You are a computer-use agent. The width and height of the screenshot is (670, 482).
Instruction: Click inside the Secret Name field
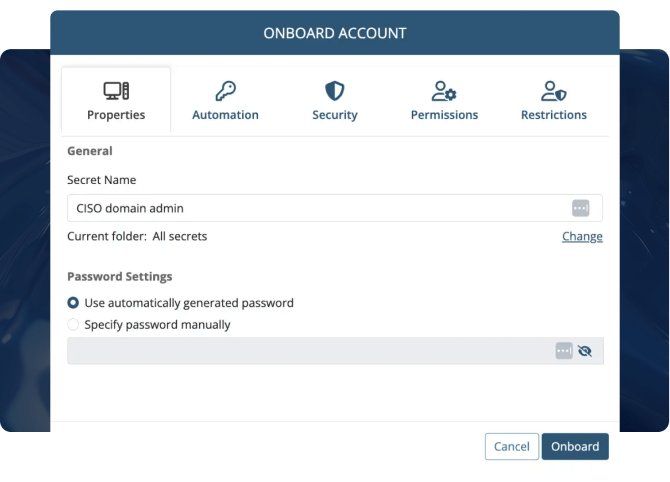pos(335,208)
